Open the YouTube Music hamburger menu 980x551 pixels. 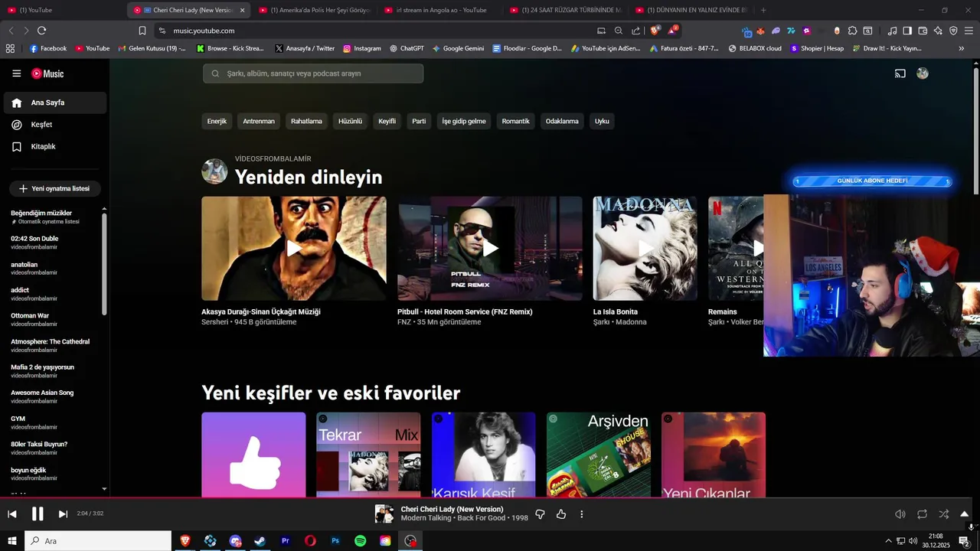click(x=16, y=73)
